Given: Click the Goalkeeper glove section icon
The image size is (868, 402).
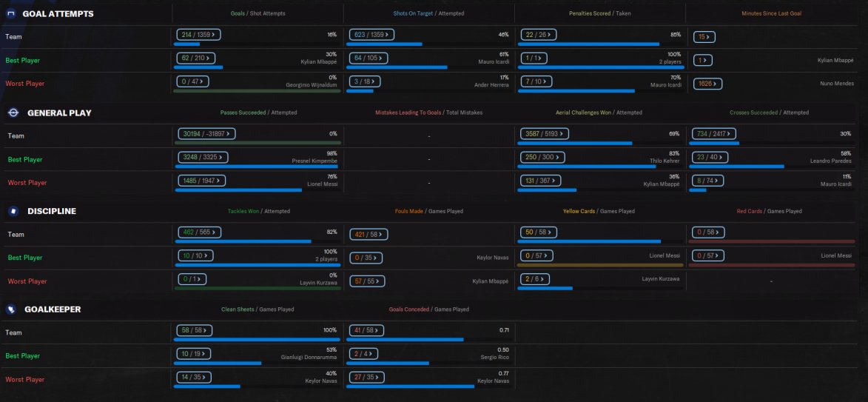Looking at the screenshot, I should (x=10, y=309).
